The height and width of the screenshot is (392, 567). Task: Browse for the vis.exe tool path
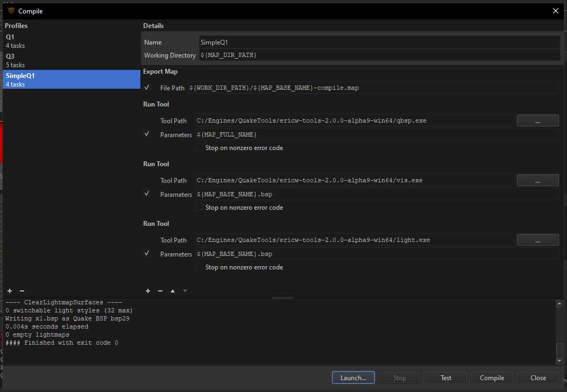click(538, 180)
